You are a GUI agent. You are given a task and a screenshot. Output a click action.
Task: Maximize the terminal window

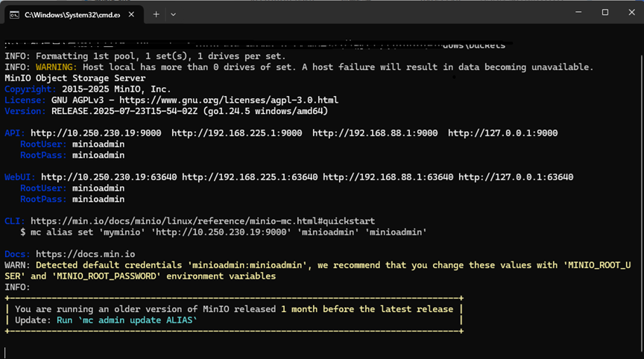605,13
